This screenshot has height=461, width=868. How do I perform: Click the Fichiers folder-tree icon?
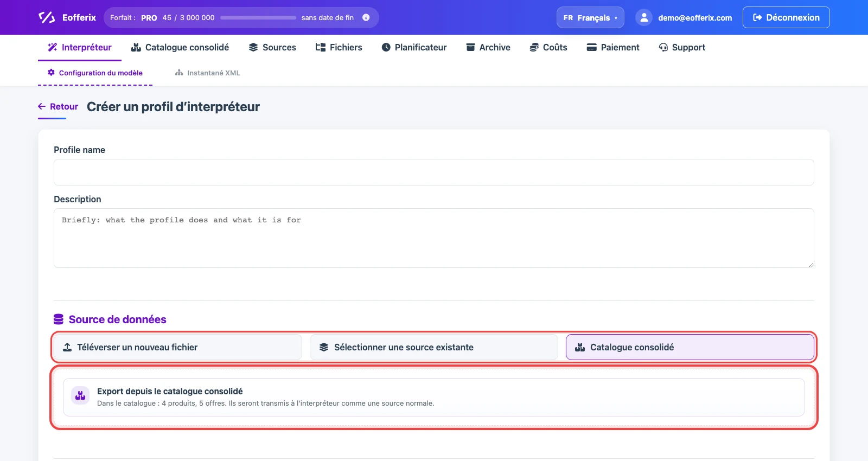click(321, 47)
